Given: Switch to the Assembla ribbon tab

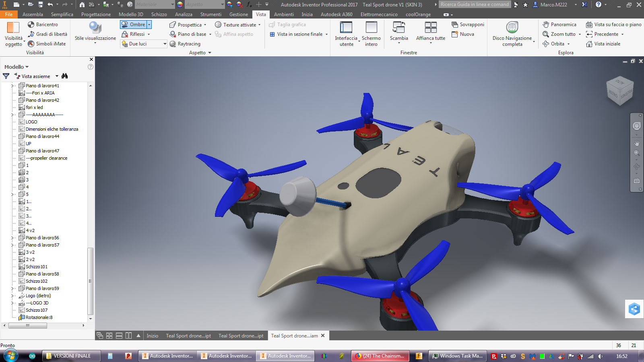Looking at the screenshot, I should (33, 14).
